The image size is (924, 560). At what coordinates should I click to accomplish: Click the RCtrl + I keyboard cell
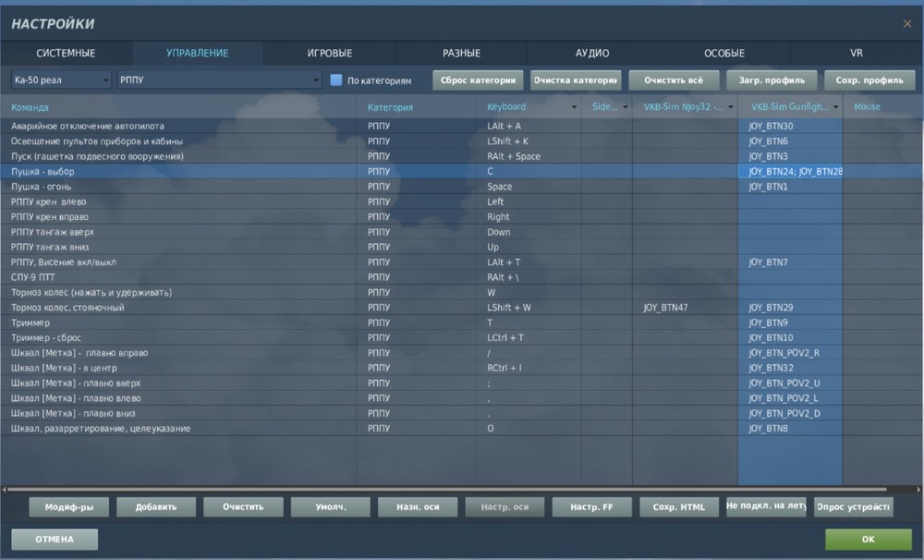tap(529, 368)
